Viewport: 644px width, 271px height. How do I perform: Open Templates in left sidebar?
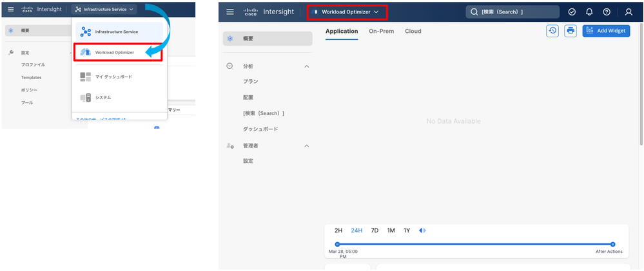[x=31, y=77]
